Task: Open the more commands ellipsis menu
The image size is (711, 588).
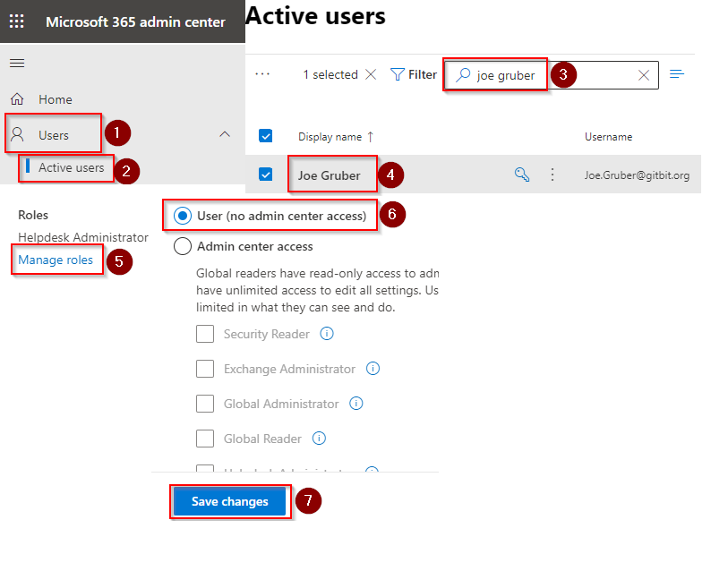Action: [262, 75]
